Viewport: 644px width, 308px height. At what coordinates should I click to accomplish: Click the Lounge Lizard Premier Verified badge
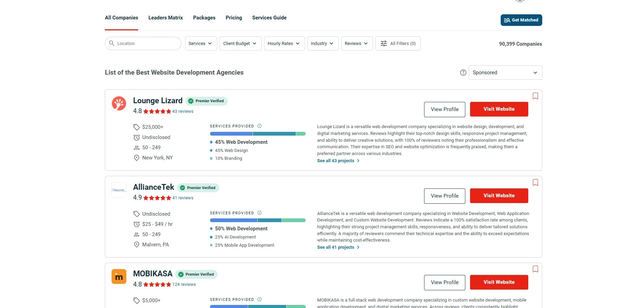point(206,101)
